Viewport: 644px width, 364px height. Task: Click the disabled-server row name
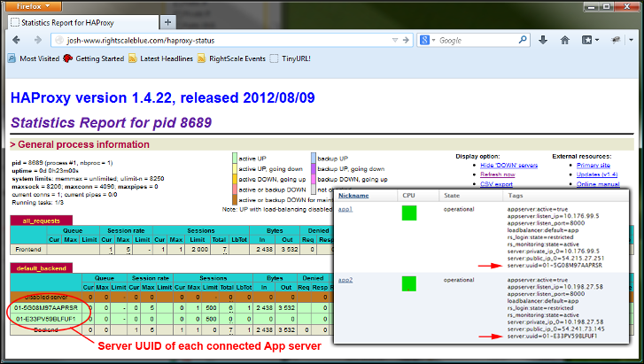coord(46,297)
